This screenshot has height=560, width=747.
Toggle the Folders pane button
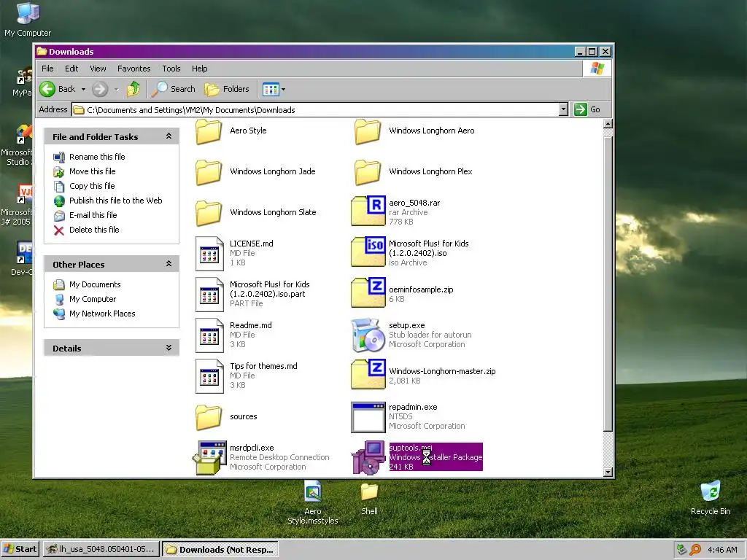click(x=227, y=89)
